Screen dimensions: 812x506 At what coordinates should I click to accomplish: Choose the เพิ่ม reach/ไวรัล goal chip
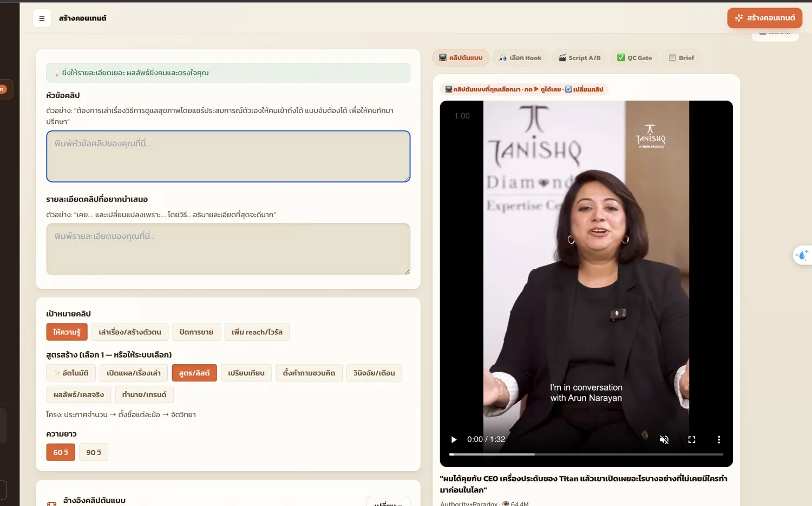pyautogui.click(x=257, y=332)
